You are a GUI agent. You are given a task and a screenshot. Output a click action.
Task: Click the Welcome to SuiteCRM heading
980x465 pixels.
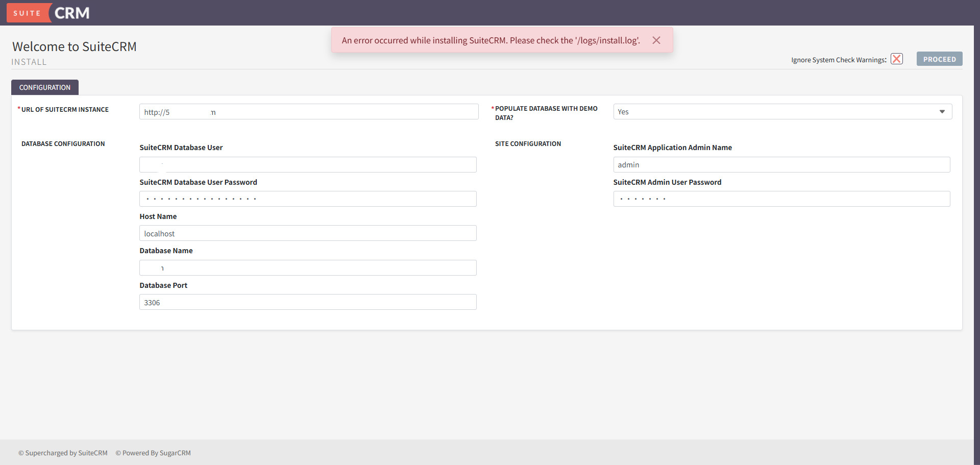pyautogui.click(x=75, y=46)
